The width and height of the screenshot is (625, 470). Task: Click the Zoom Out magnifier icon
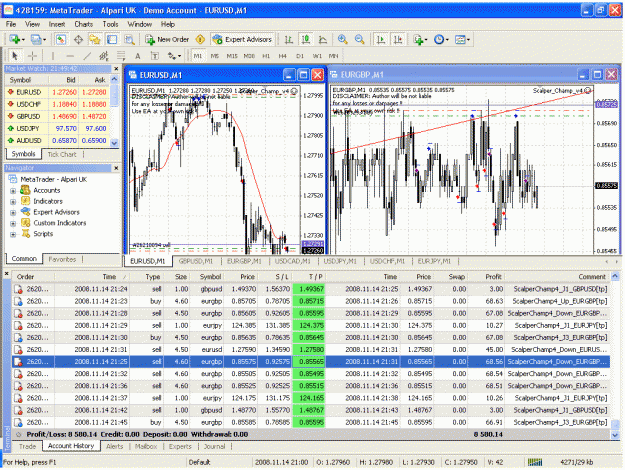tap(360, 39)
